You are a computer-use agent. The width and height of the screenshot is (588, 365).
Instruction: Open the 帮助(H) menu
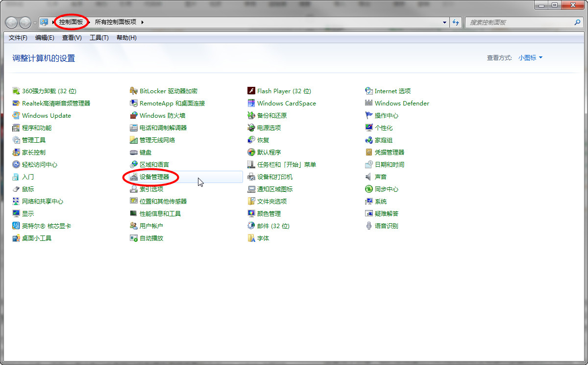(x=126, y=38)
